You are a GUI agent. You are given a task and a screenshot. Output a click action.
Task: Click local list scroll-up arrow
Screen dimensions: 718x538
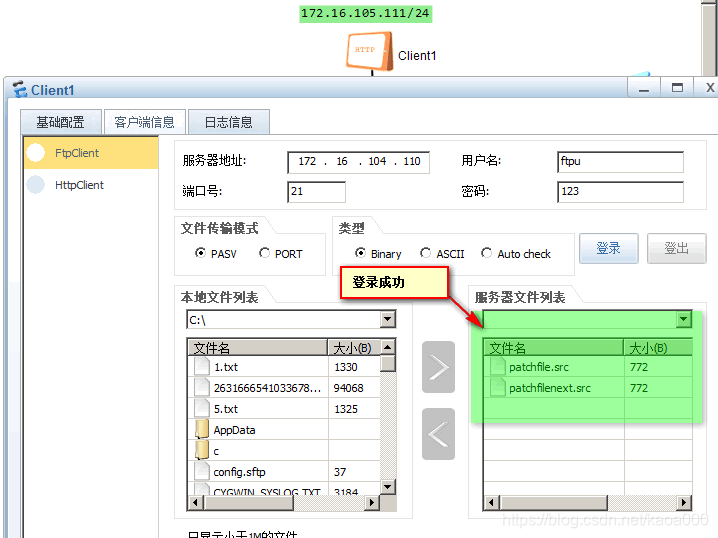[x=388, y=347]
